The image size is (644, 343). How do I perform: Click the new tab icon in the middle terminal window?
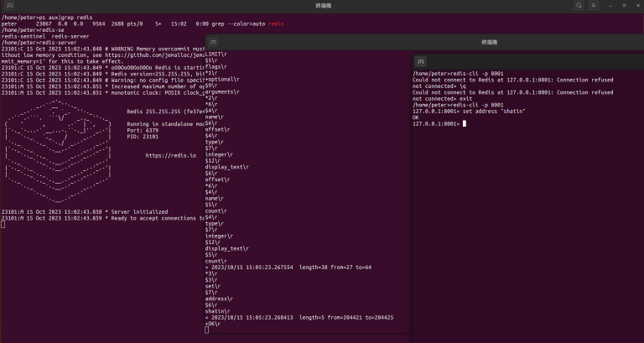tap(213, 42)
